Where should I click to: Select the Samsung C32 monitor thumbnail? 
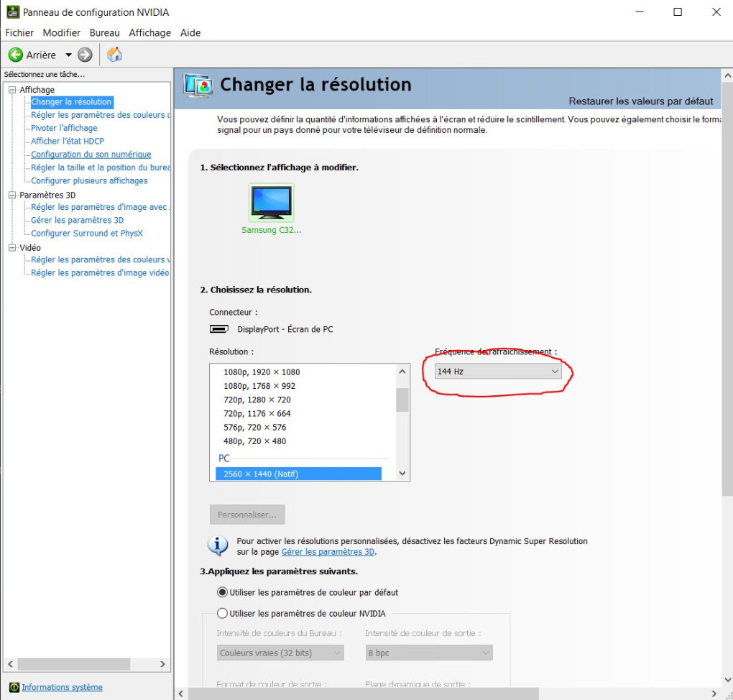(x=271, y=202)
